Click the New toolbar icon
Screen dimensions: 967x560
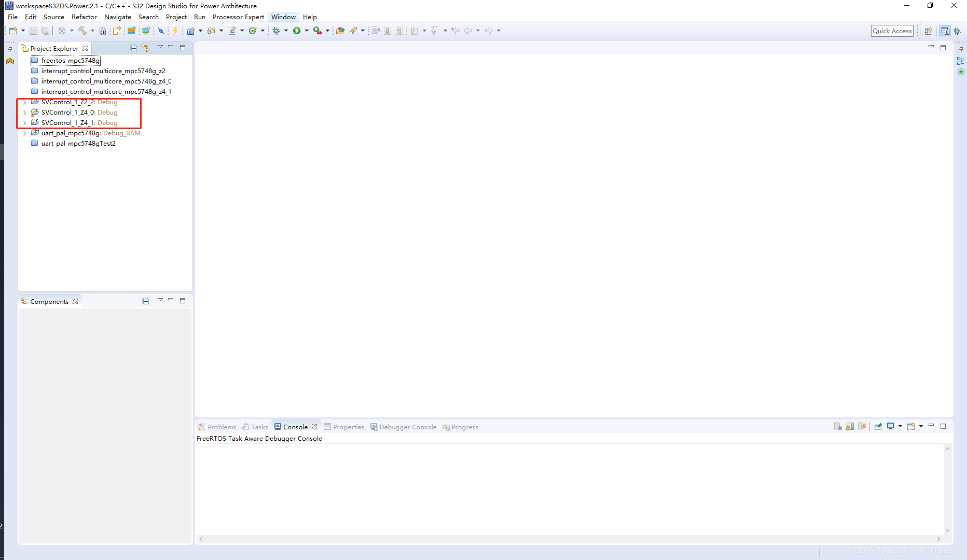click(x=13, y=31)
